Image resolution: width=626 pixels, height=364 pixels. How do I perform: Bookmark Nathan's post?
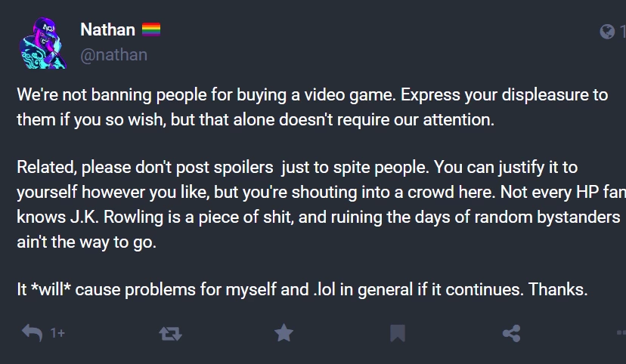tap(398, 333)
